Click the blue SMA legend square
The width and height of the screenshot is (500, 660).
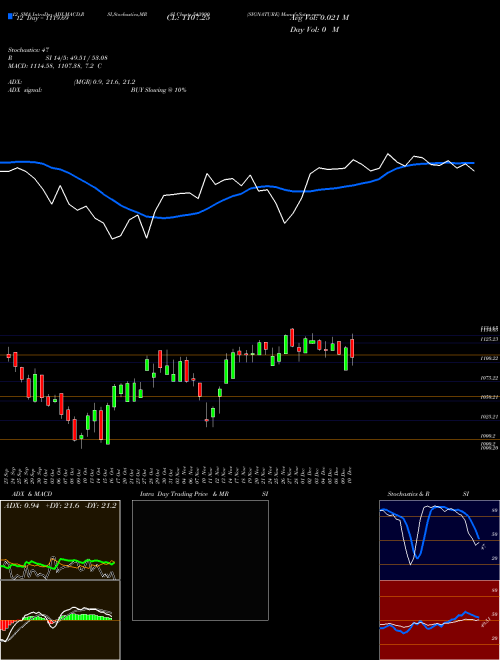[10, 16]
